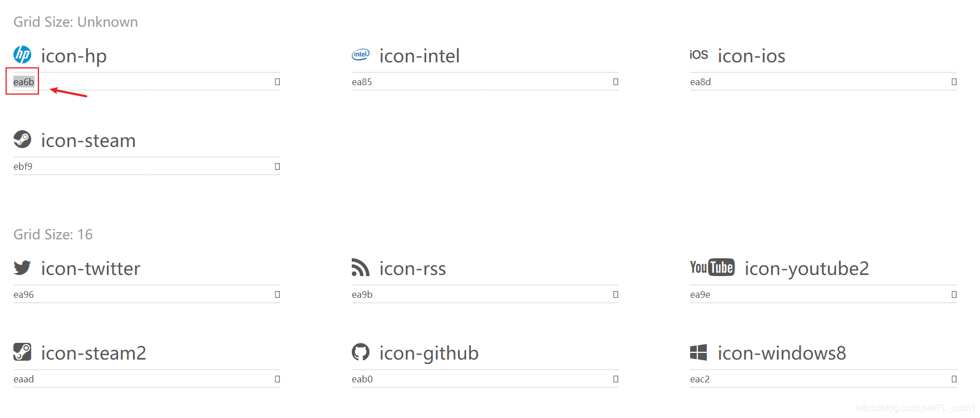Click the glyph box in icon-steam row
The image size is (980, 418).
(x=277, y=166)
